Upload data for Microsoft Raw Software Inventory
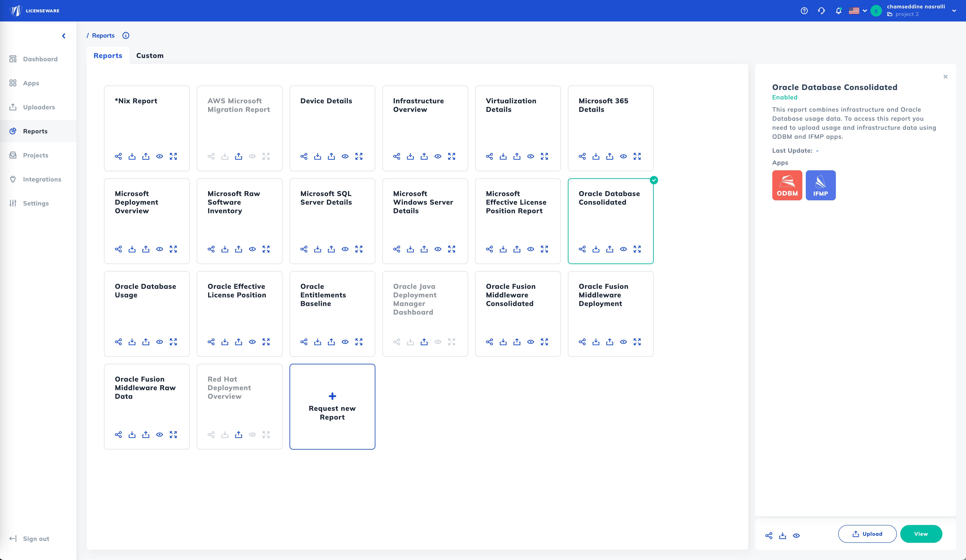The height and width of the screenshot is (560, 966). point(238,249)
